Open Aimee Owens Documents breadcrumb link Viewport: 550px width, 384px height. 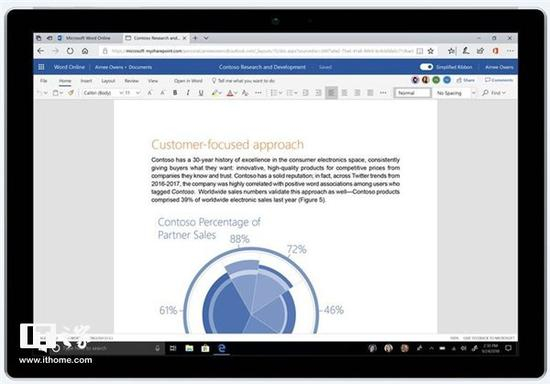[123, 67]
